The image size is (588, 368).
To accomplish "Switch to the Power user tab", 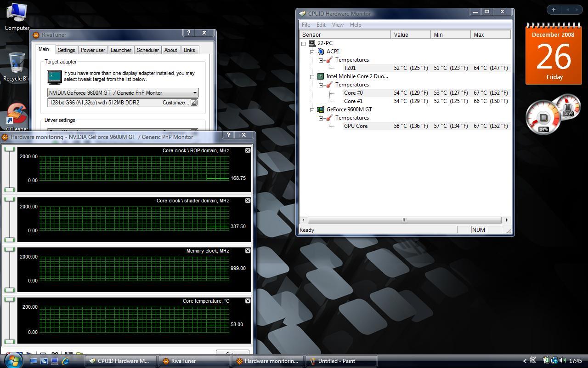I will pyautogui.click(x=93, y=50).
